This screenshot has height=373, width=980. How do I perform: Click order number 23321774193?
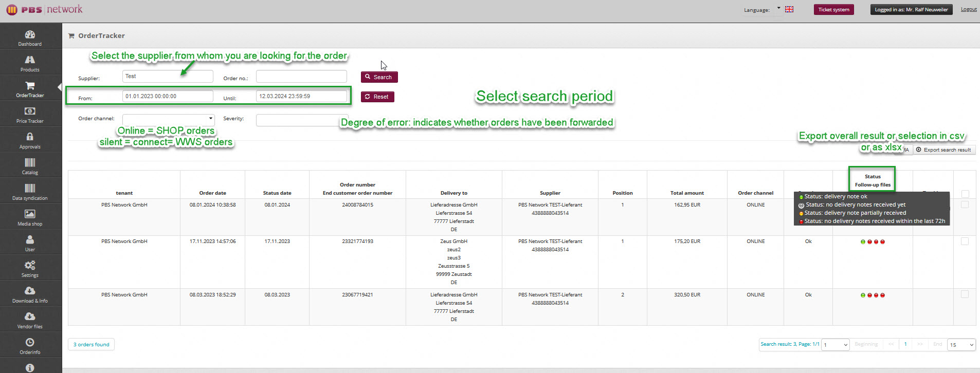click(x=357, y=241)
